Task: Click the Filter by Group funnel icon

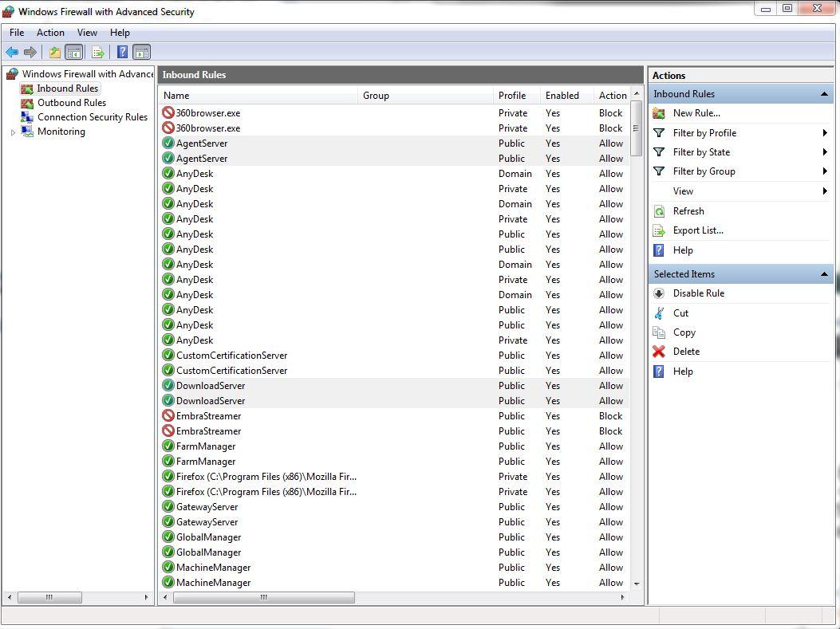Action: [659, 171]
